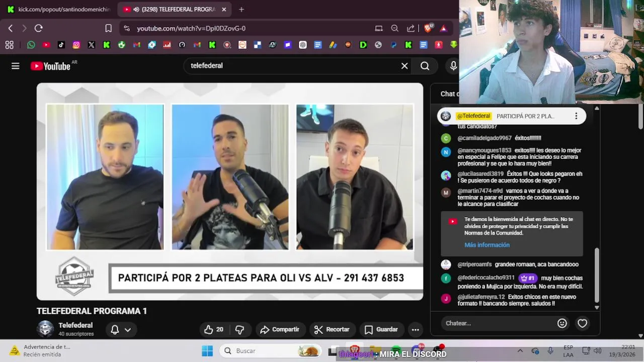Go back in browser
Image resolution: width=644 pixels, height=362 pixels.
11,29
